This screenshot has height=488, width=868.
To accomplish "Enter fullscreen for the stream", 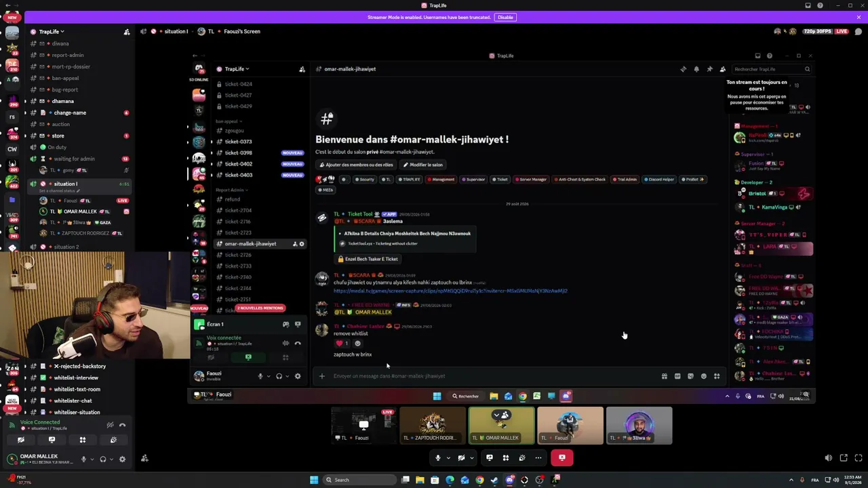I will (859, 458).
